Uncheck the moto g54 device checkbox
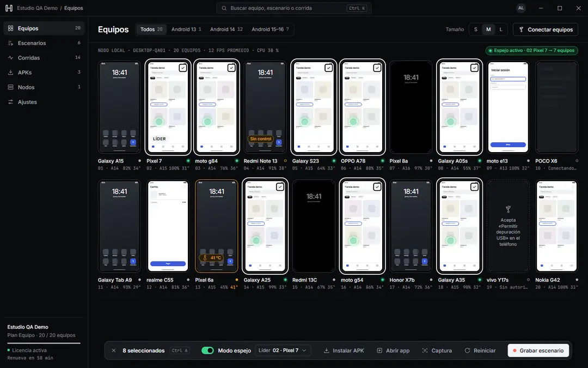The height and width of the screenshot is (368, 588). point(377,186)
